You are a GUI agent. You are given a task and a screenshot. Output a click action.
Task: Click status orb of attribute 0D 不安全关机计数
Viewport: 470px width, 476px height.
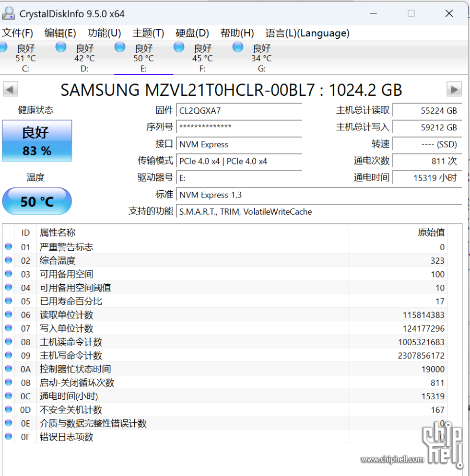coord(9,409)
